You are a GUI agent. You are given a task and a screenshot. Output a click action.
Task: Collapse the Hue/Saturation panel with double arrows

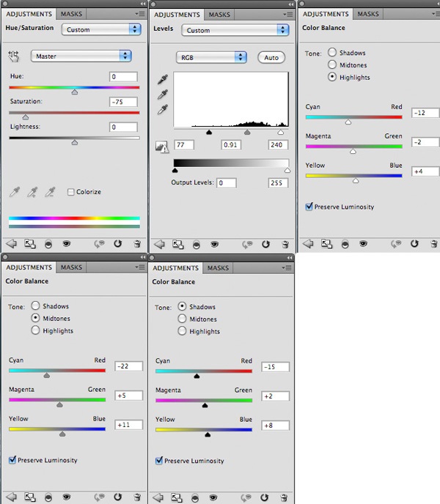click(x=143, y=4)
